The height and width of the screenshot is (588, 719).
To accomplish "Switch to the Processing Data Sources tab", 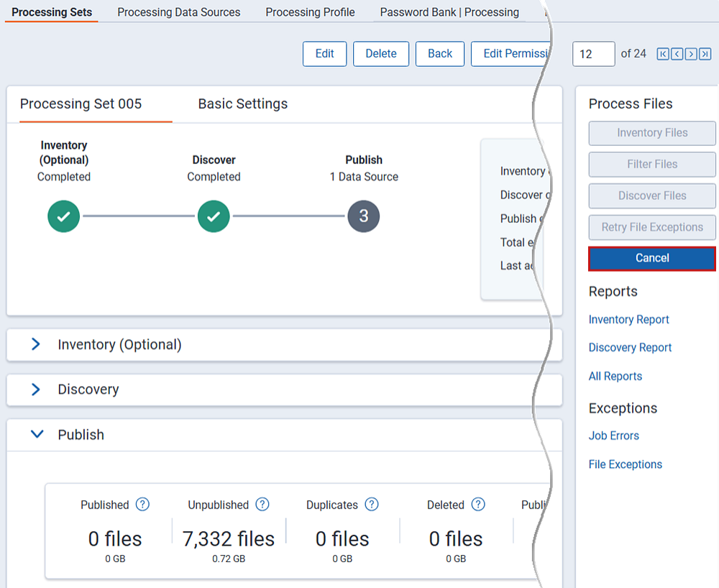I will (x=179, y=12).
